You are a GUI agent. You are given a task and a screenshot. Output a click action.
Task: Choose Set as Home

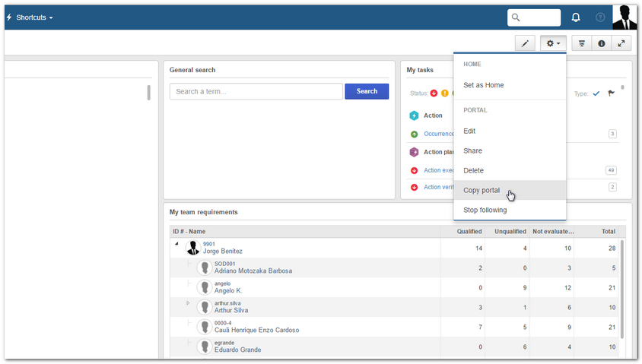pyautogui.click(x=510, y=85)
